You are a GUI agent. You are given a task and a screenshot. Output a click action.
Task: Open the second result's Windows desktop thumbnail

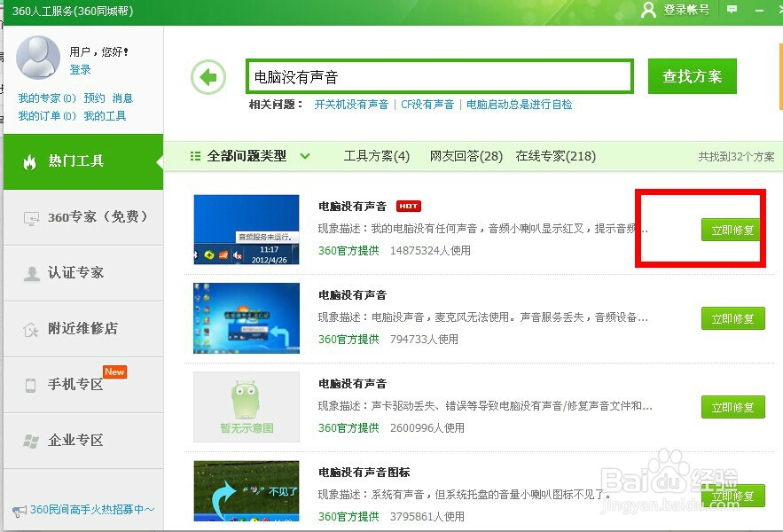[x=247, y=318]
